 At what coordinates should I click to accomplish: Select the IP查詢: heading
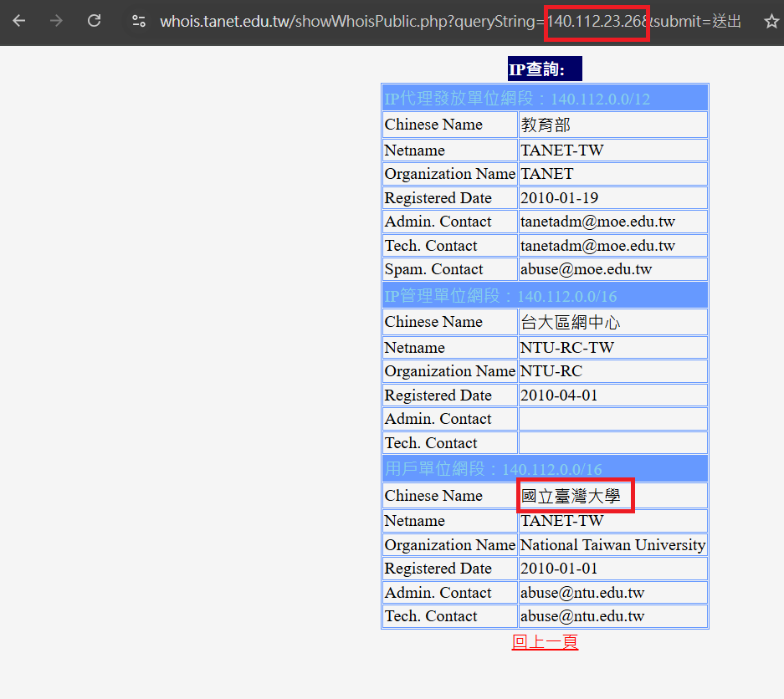[545, 69]
